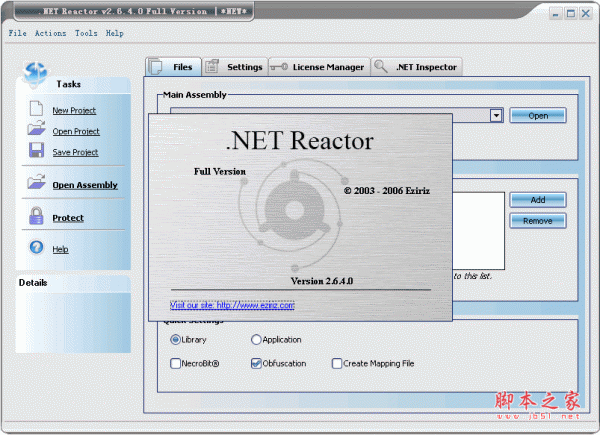Click the License Manager key icon
Image resolution: width=600 pixels, height=435 pixels.
click(279, 67)
